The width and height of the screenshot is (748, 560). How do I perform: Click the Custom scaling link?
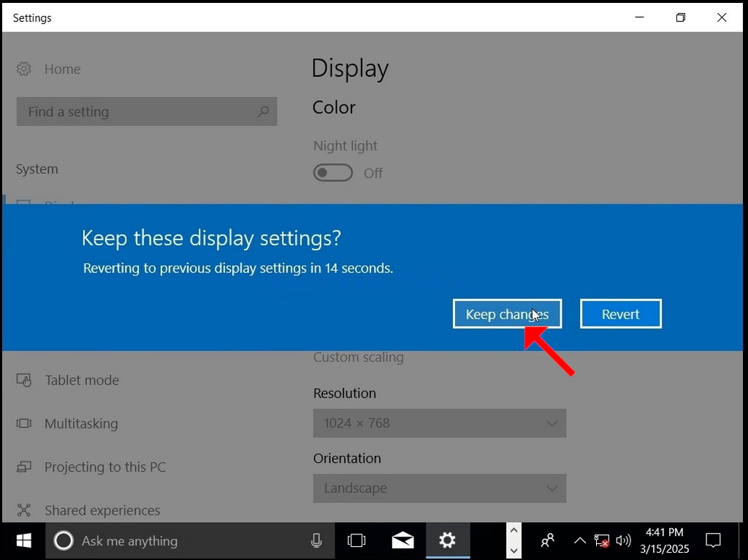[358, 357]
